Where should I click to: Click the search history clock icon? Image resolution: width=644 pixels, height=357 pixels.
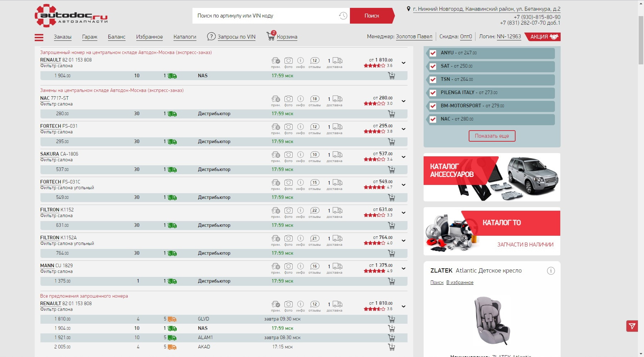(x=343, y=16)
